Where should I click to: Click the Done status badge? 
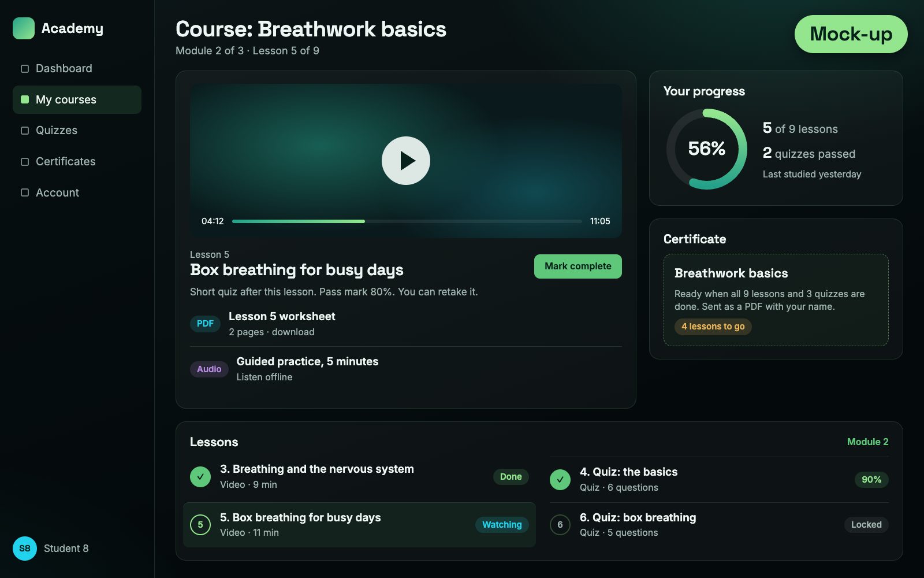[511, 477]
